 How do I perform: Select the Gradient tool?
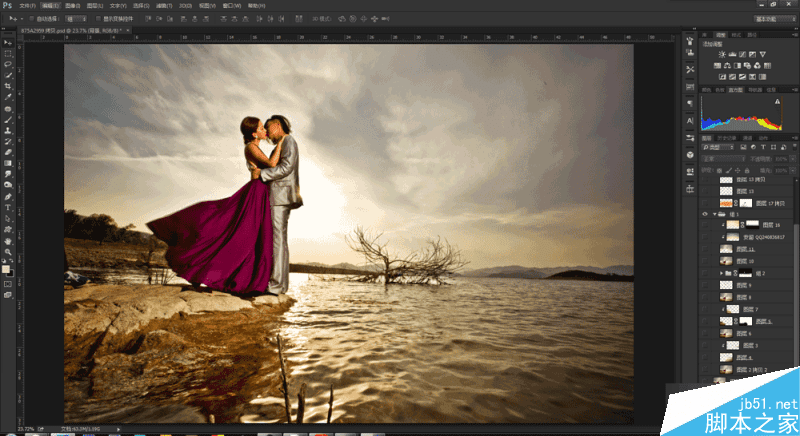[8, 163]
